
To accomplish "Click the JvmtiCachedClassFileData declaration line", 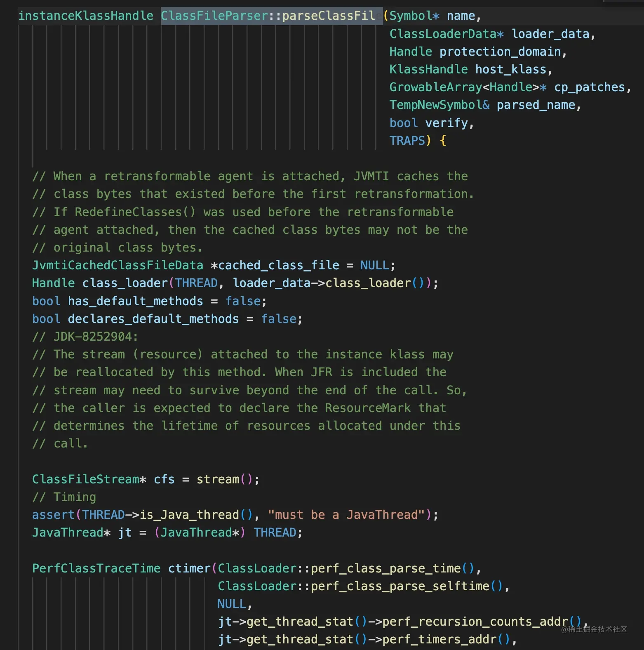I will tap(214, 265).
